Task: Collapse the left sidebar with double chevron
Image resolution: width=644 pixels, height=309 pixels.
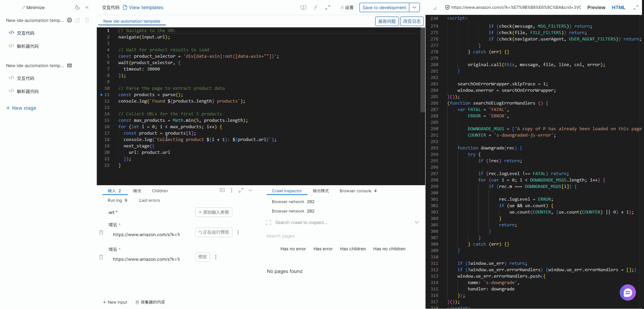Action: (x=87, y=7)
